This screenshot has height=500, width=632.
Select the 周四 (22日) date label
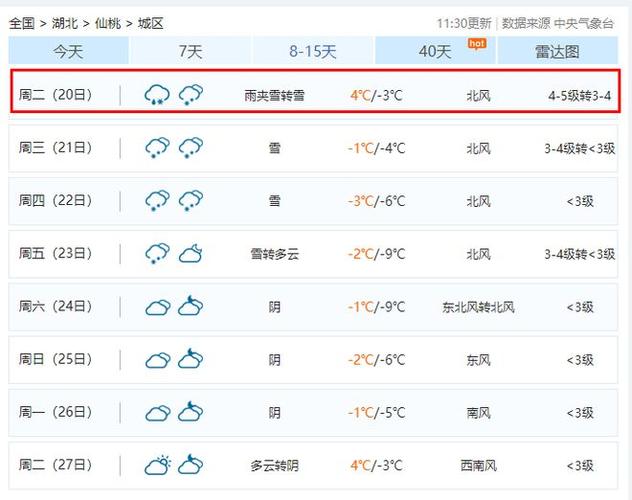click(x=55, y=200)
